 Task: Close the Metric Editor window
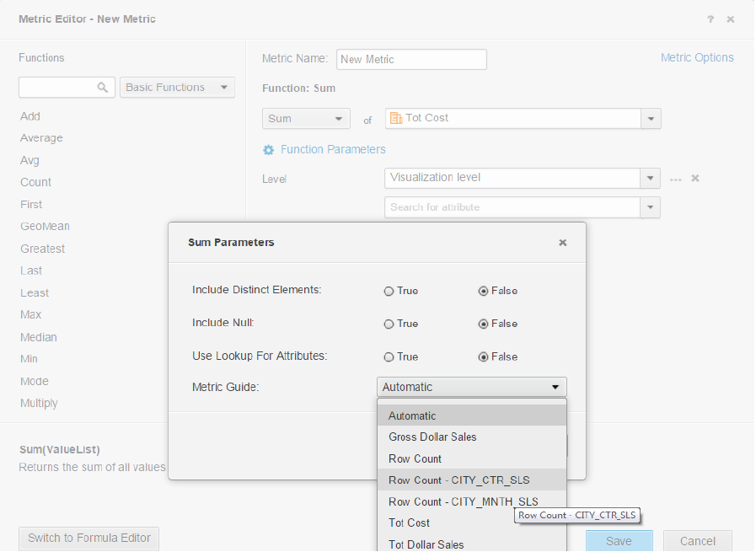coord(731,19)
